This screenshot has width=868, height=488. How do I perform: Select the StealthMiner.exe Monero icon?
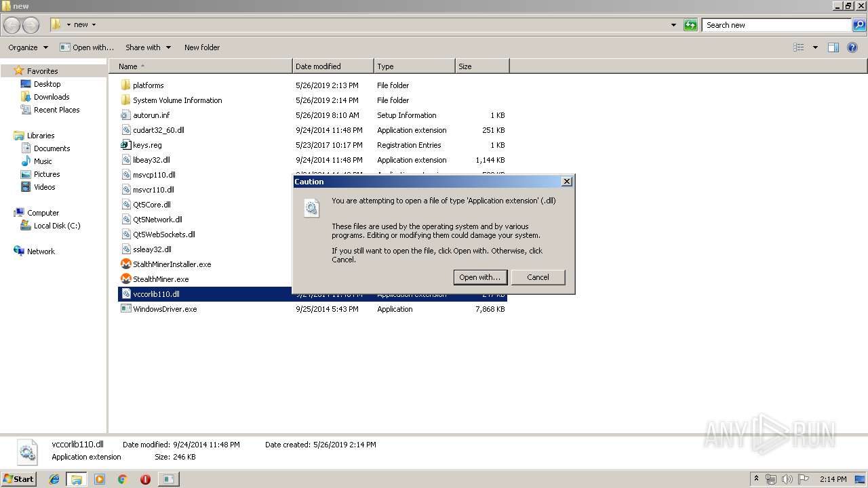click(125, 279)
